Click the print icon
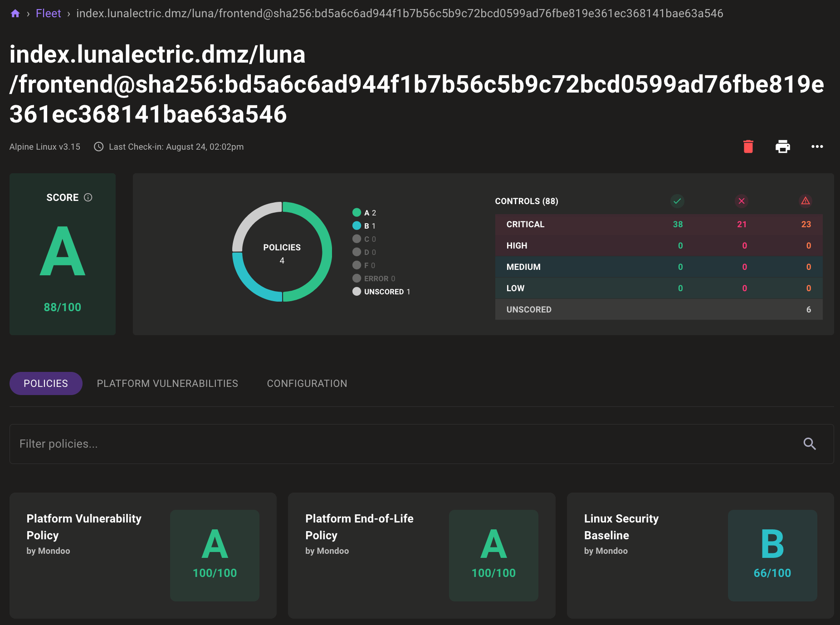 (782, 146)
